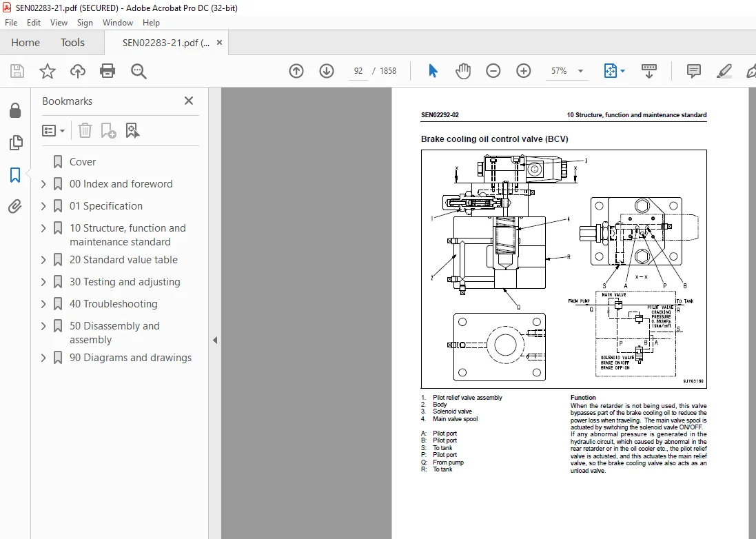
Task: Click the 57% zoom value field
Action: pyautogui.click(x=560, y=71)
